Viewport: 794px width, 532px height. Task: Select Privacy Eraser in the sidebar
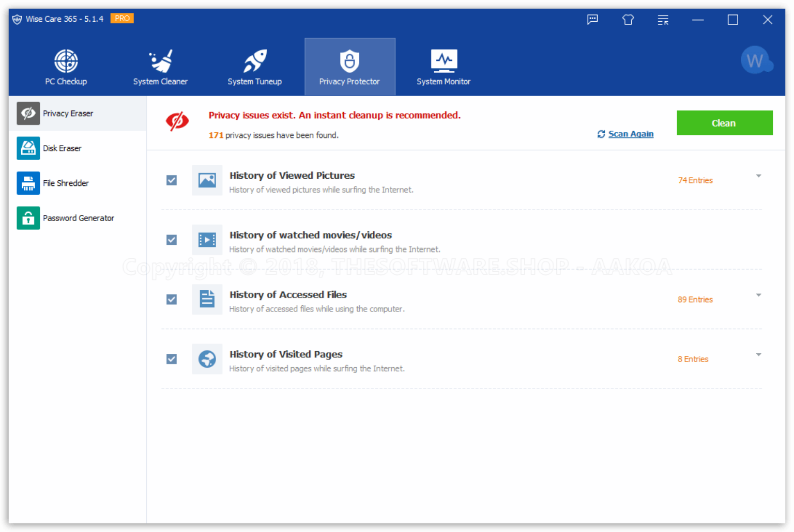[x=78, y=113]
